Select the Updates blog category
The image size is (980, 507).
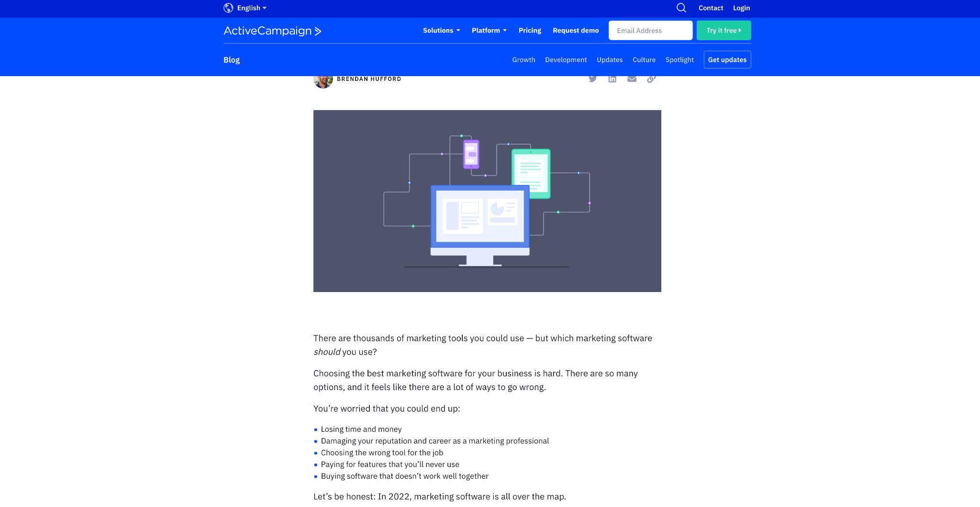(x=610, y=60)
